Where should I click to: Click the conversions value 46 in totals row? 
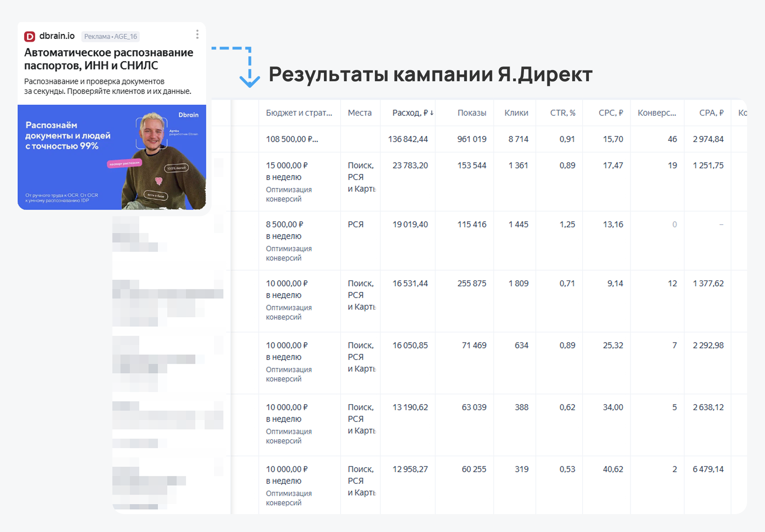click(x=672, y=139)
